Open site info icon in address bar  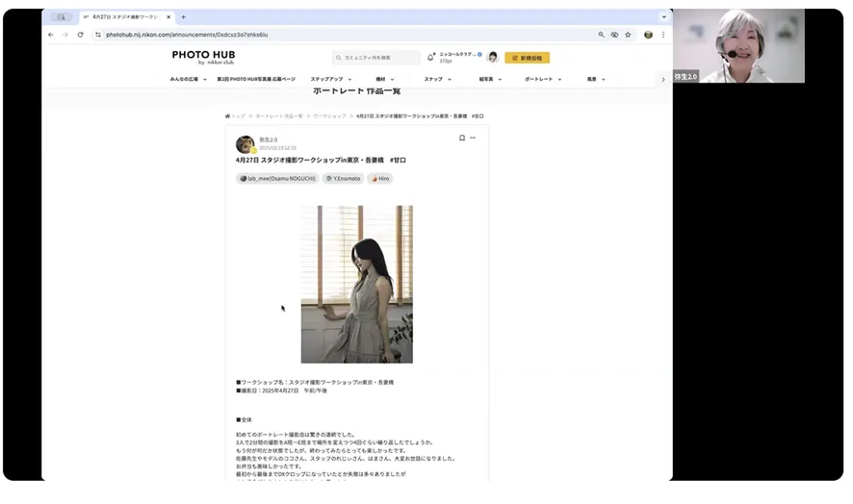point(98,35)
